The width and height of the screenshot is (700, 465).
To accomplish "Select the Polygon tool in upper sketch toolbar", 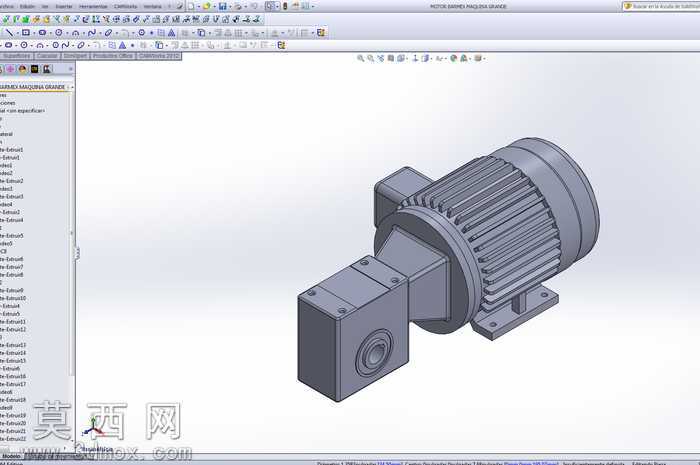I will (142, 33).
